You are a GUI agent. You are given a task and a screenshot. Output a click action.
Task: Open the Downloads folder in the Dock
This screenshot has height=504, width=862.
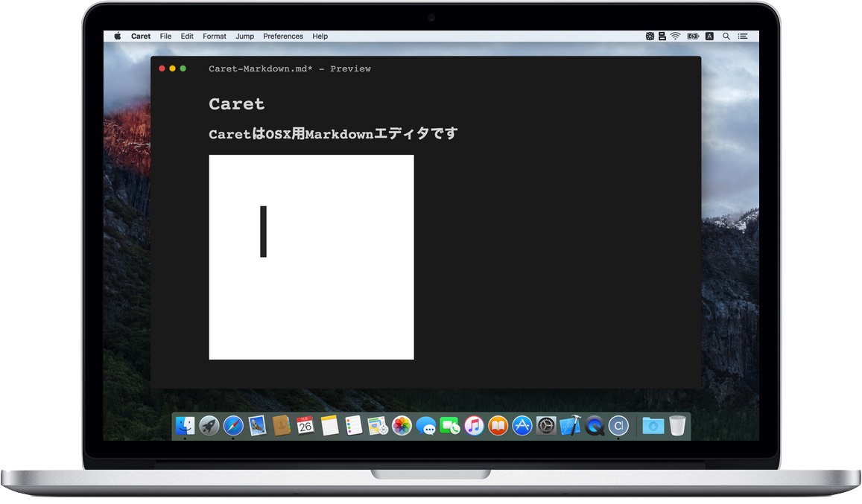click(x=653, y=425)
